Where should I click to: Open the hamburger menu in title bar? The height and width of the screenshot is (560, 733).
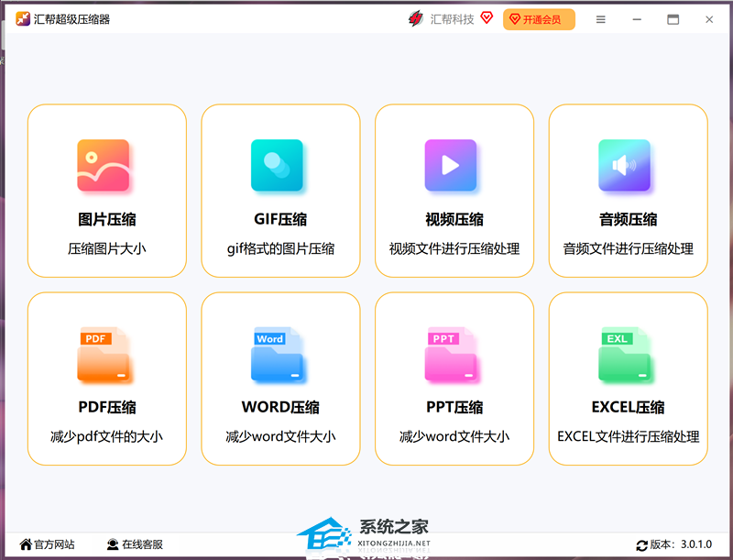pos(601,19)
